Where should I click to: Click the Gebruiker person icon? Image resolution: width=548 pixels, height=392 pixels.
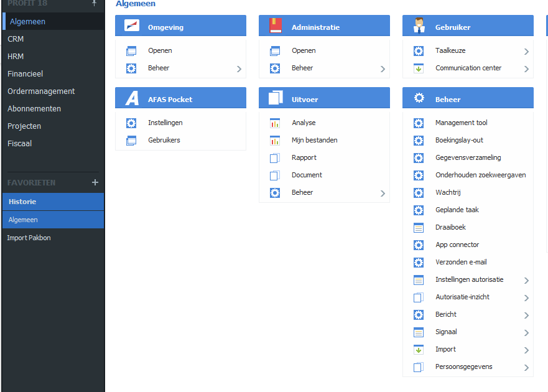click(x=419, y=27)
